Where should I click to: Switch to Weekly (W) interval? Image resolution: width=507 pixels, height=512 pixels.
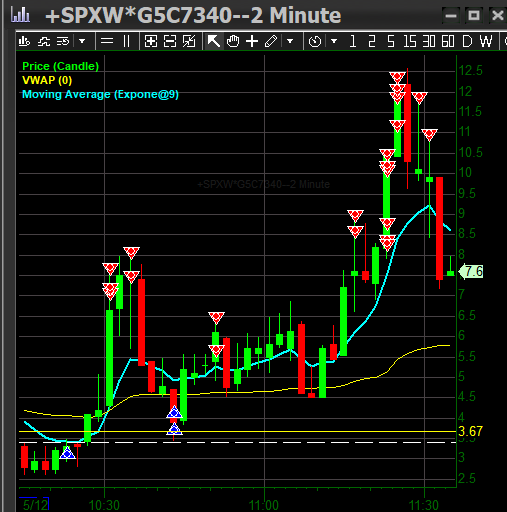[486, 42]
